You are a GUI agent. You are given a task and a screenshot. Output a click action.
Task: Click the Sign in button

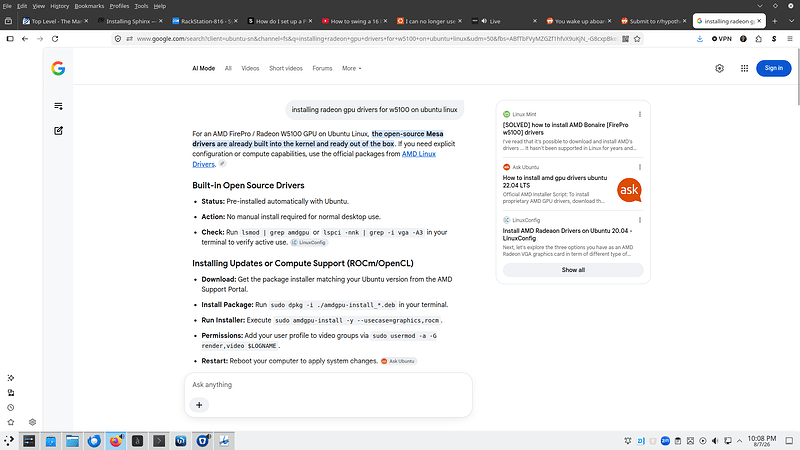tap(773, 68)
